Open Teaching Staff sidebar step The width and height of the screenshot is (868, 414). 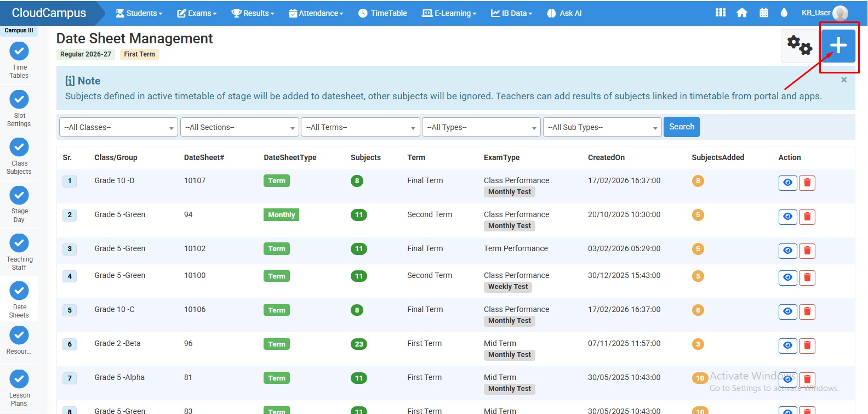click(19, 252)
